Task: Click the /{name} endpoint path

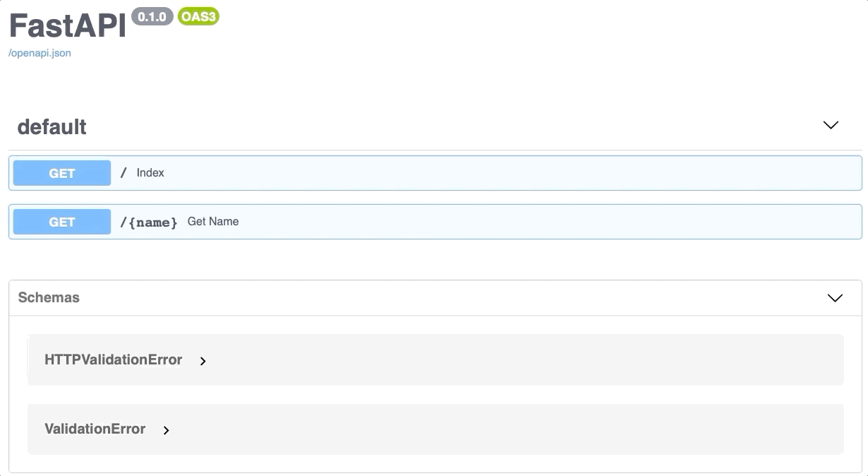Action: [x=148, y=222]
